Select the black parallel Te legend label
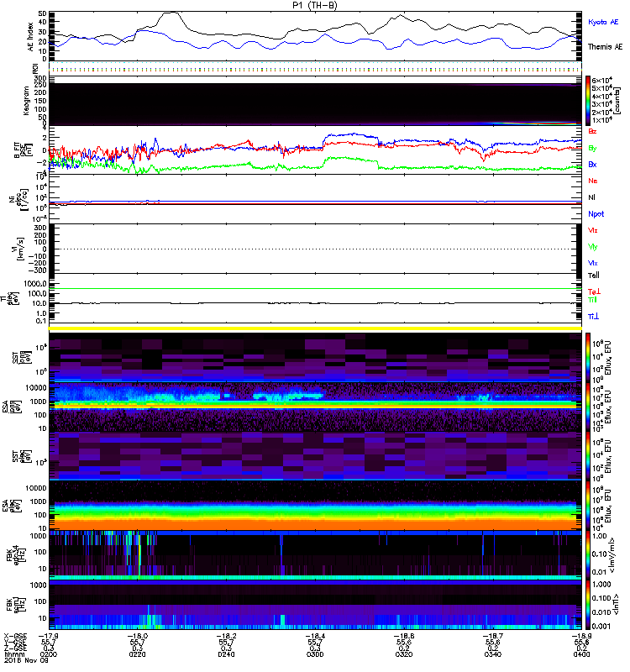The height and width of the screenshot is (672, 630). [x=593, y=276]
